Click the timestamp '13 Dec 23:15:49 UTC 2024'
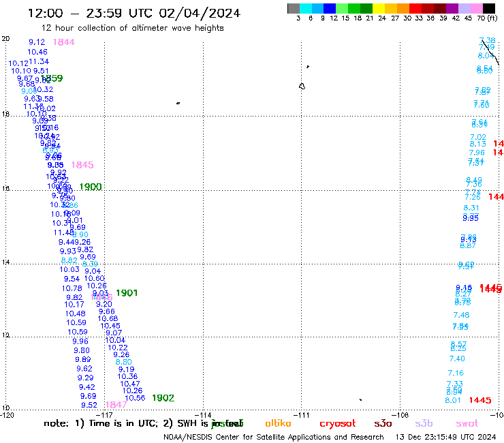Viewport: 504px width, 443px height. (446, 438)
